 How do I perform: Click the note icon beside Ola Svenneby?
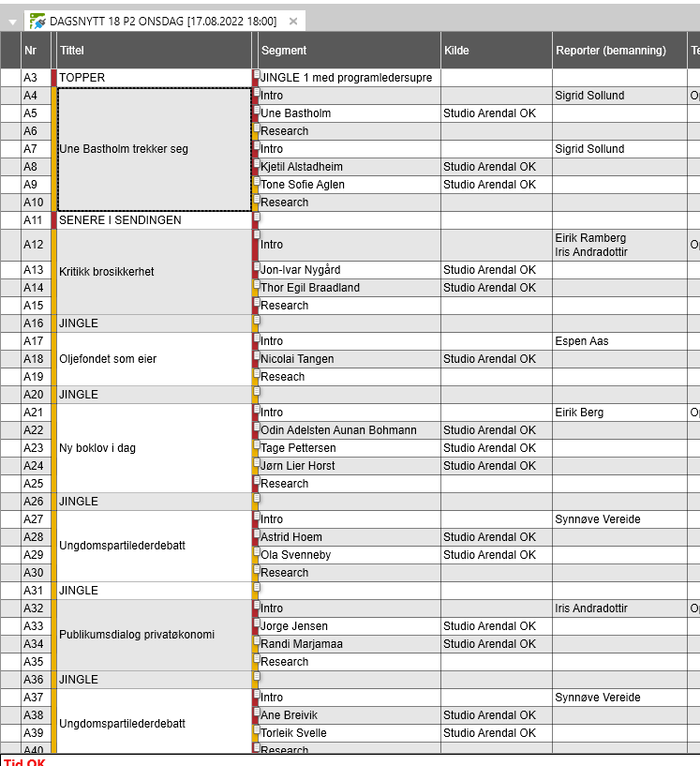(256, 551)
